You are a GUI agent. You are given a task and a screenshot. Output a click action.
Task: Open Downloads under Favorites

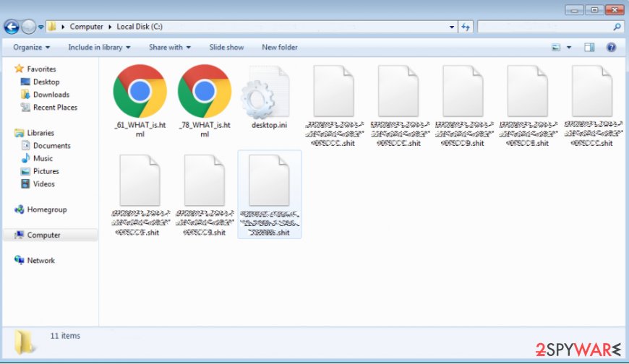[51, 95]
